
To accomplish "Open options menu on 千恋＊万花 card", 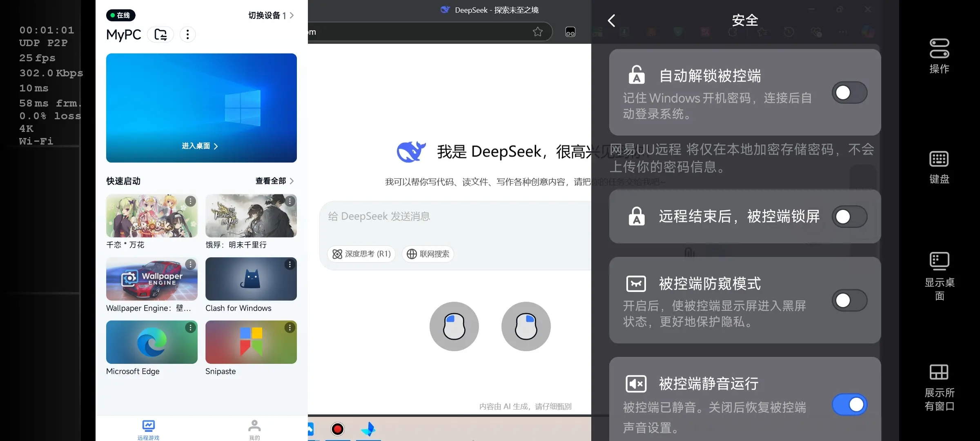I will point(190,201).
